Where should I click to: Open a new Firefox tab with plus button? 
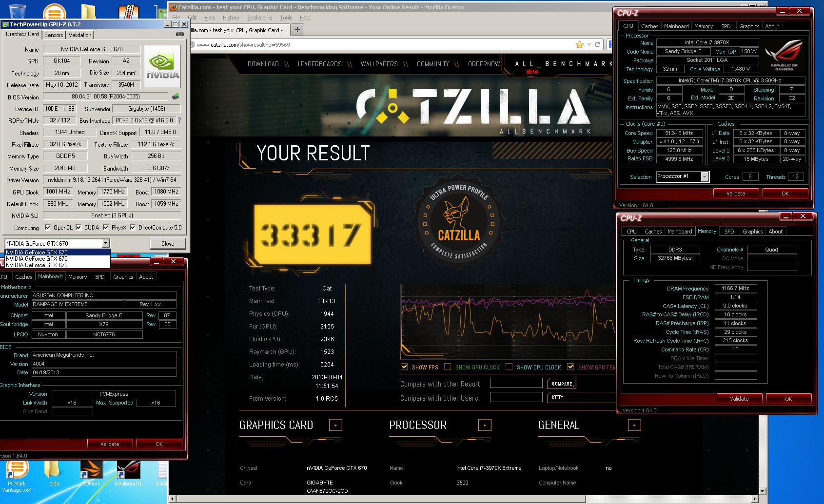[297, 30]
